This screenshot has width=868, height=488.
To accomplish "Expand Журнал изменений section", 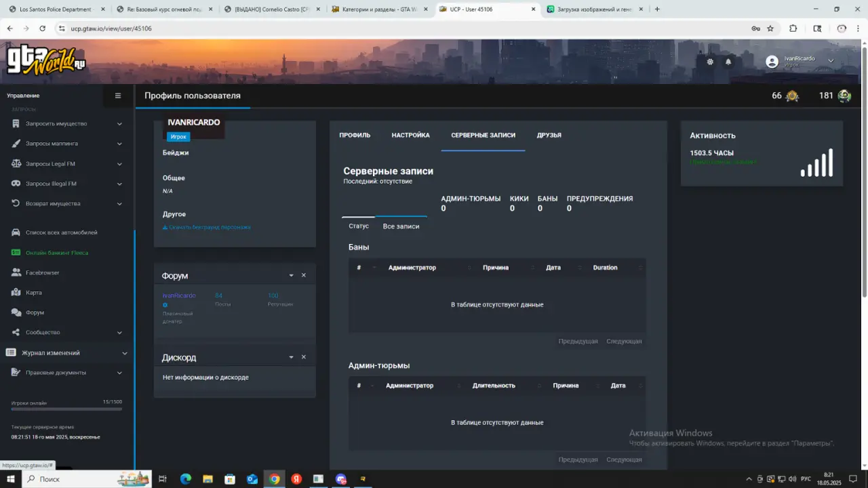I will 125,353.
